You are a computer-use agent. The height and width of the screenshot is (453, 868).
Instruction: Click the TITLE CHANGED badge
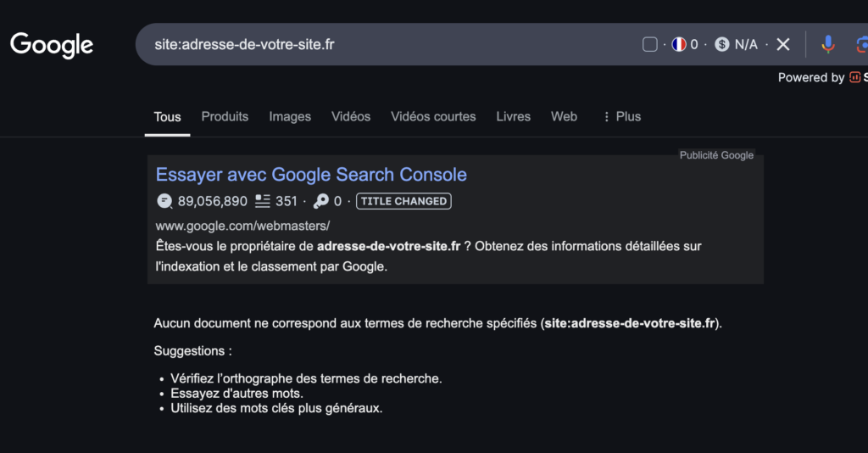(x=403, y=201)
